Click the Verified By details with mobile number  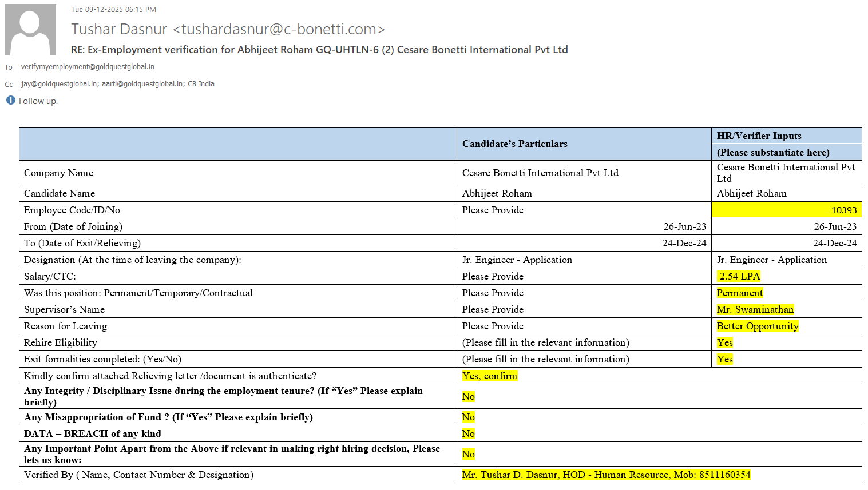click(605, 475)
